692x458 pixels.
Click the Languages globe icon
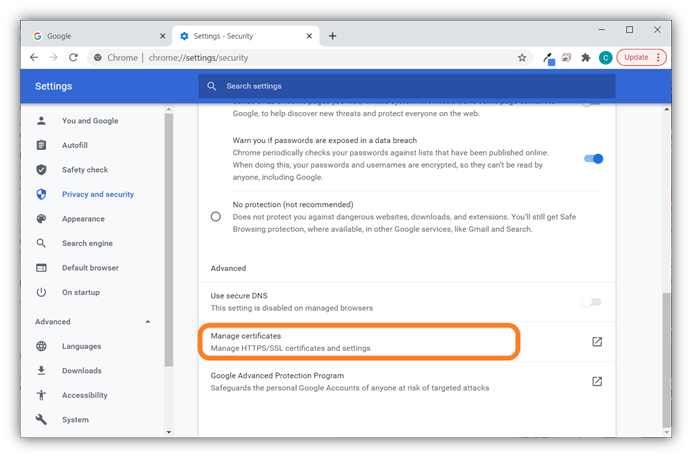41,346
